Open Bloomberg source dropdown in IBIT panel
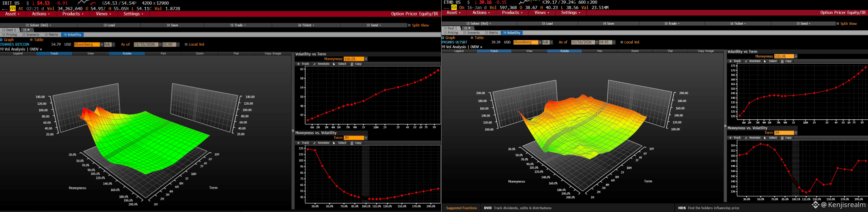Viewport: 868px width, 212px height. pyautogui.click(x=101, y=44)
